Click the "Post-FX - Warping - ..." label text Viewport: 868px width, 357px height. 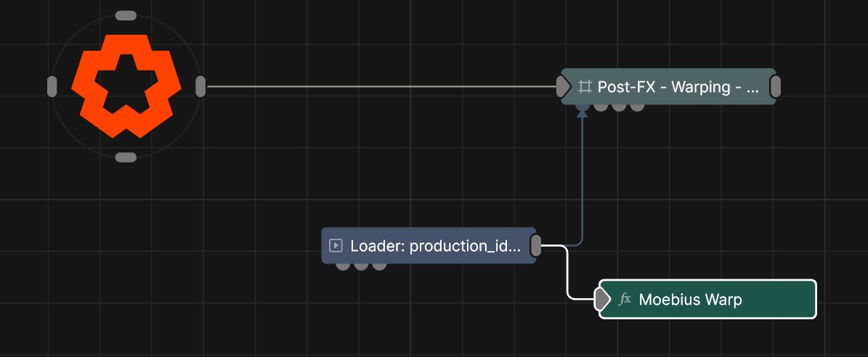click(678, 87)
